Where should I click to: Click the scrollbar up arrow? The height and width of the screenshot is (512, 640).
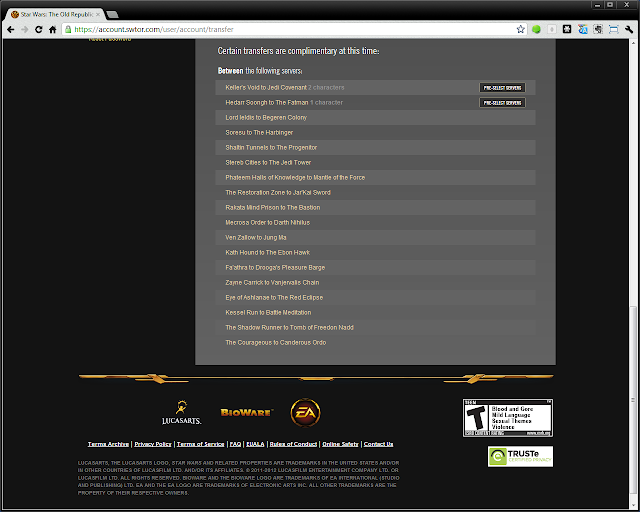coord(633,43)
